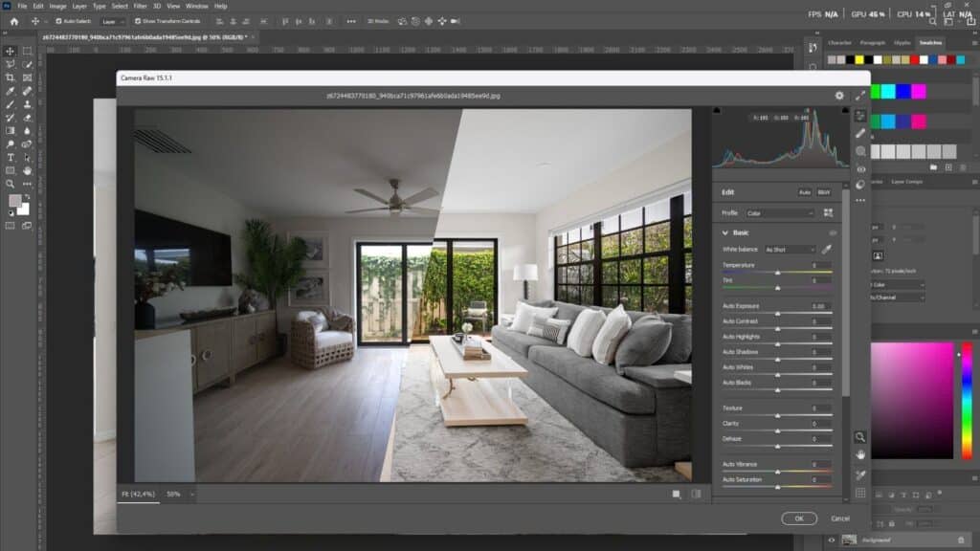Image resolution: width=980 pixels, height=551 pixels.
Task: Hide the Background layer eye icon
Action: 831,540
